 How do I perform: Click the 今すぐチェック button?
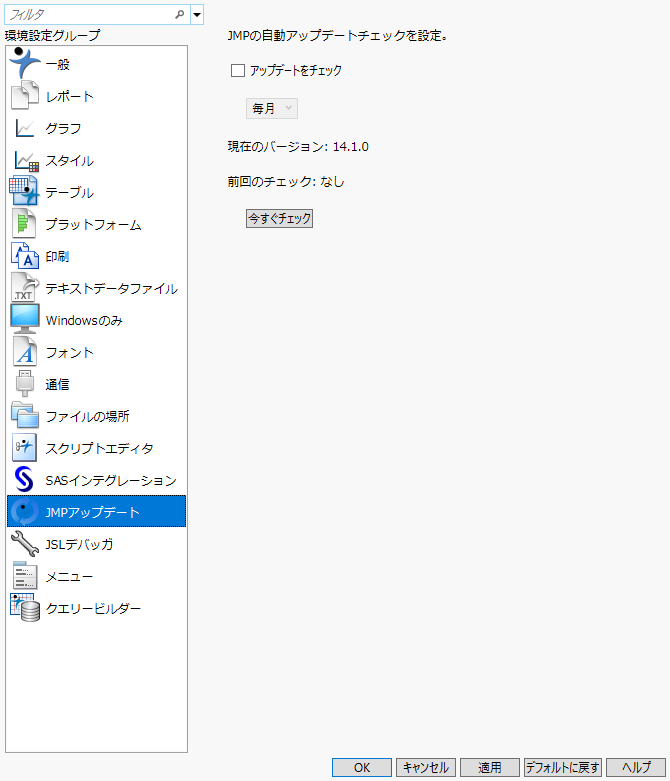(279, 218)
